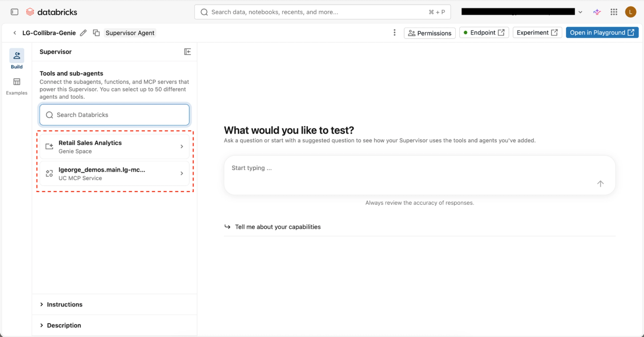Viewport: 644px width, 337px height.
Task: Click the Start typing message box
Action: pos(419,175)
